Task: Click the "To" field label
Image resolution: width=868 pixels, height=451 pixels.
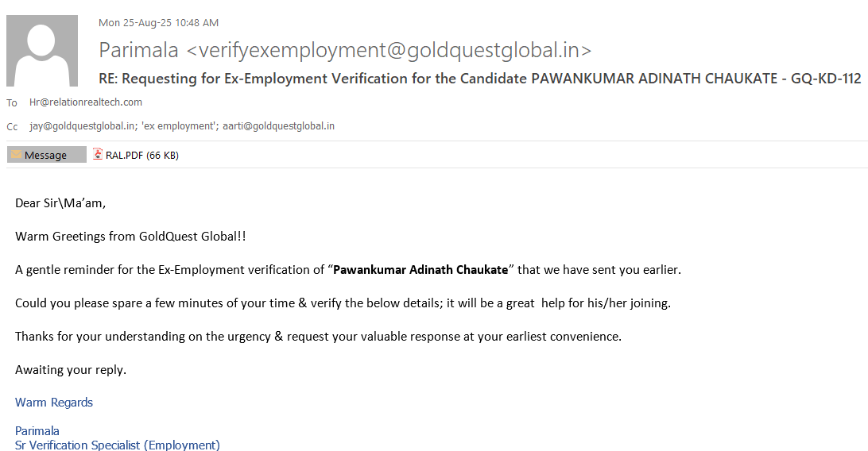Action: (12, 103)
